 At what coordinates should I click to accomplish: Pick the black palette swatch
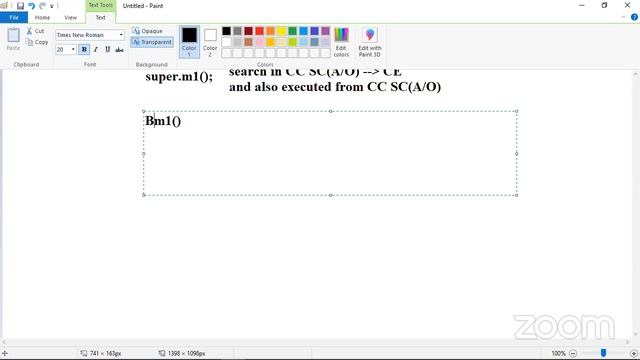pyautogui.click(x=227, y=31)
